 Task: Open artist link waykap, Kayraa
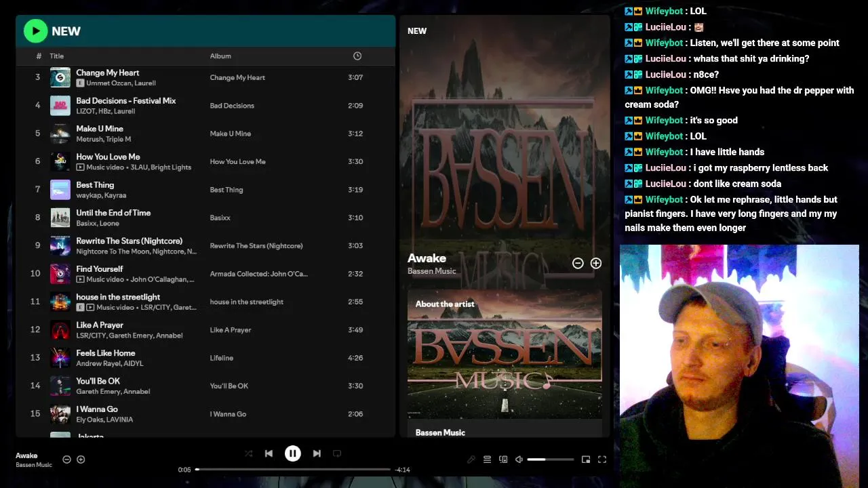101,195
